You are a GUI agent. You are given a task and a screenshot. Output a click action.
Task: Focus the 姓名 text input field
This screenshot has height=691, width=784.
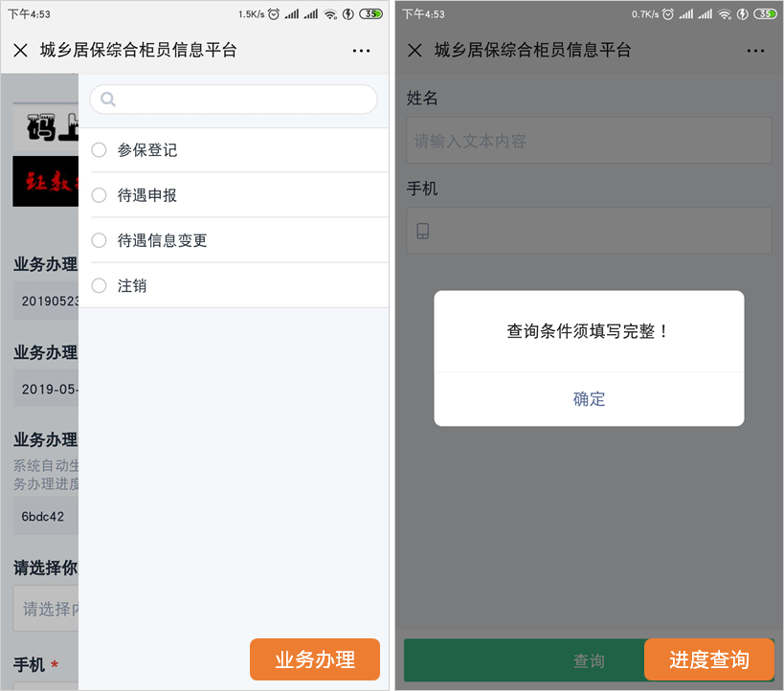tap(589, 141)
